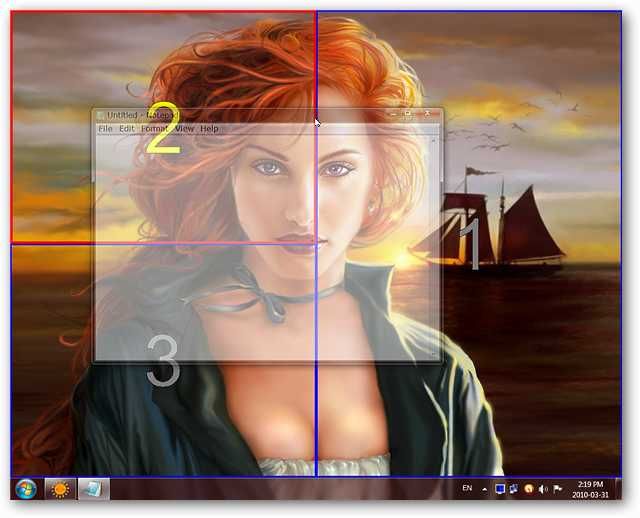Screen dimensions: 640x518
Task: Close the Notepad window
Action: [x=428, y=114]
